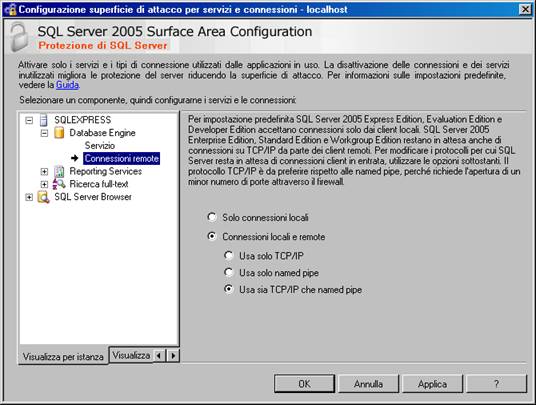Confirm settings with the OK button
Viewport: 536px width, 405px height.
pyautogui.click(x=304, y=384)
